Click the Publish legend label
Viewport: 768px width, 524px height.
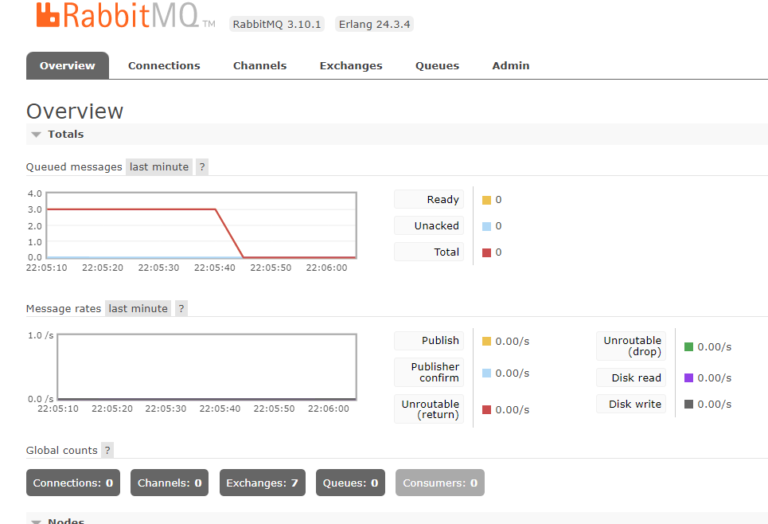(429, 340)
